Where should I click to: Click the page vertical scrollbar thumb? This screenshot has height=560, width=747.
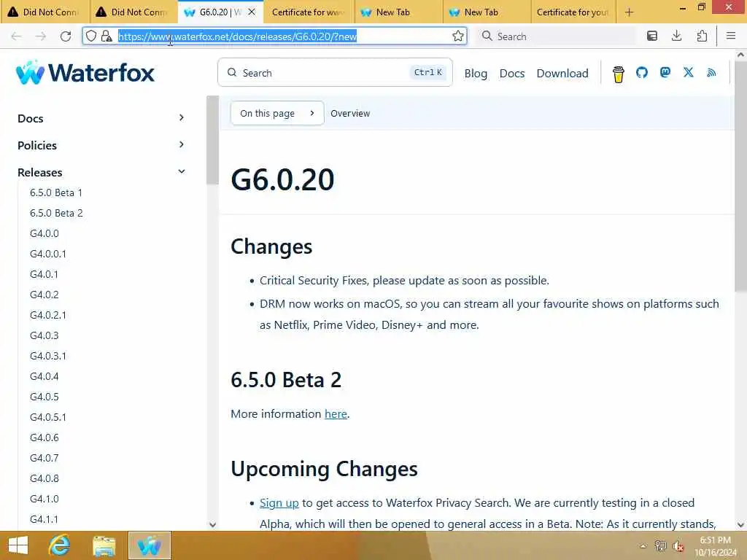point(741,176)
